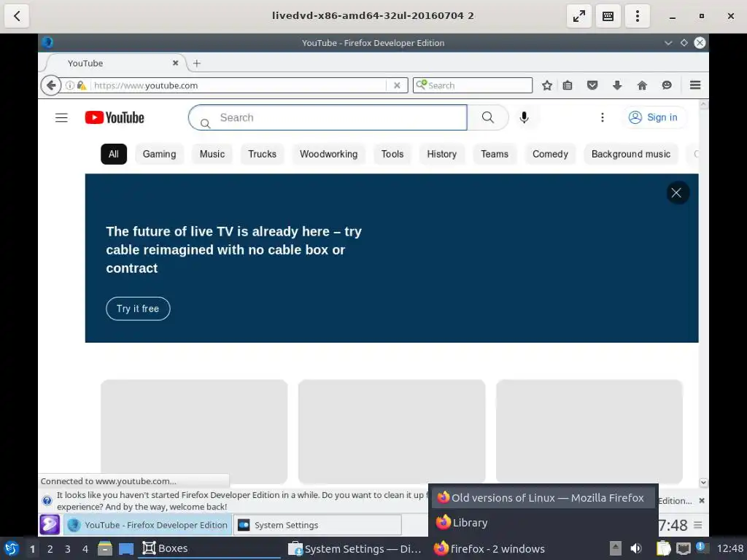
Task: Stop loading page with the X button
Action: click(397, 85)
